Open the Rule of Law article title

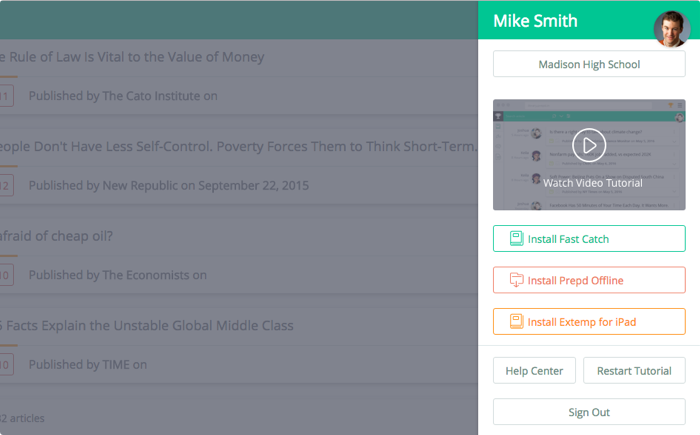pyautogui.click(x=132, y=57)
